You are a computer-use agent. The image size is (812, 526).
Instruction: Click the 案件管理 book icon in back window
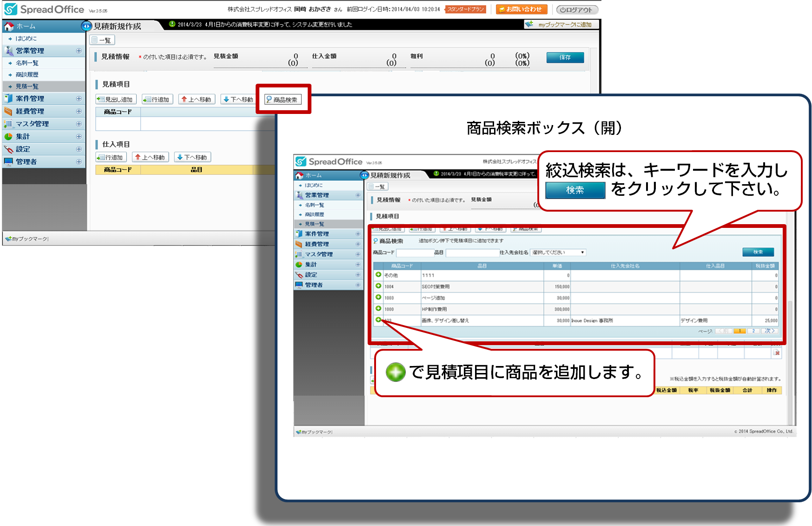[8, 99]
